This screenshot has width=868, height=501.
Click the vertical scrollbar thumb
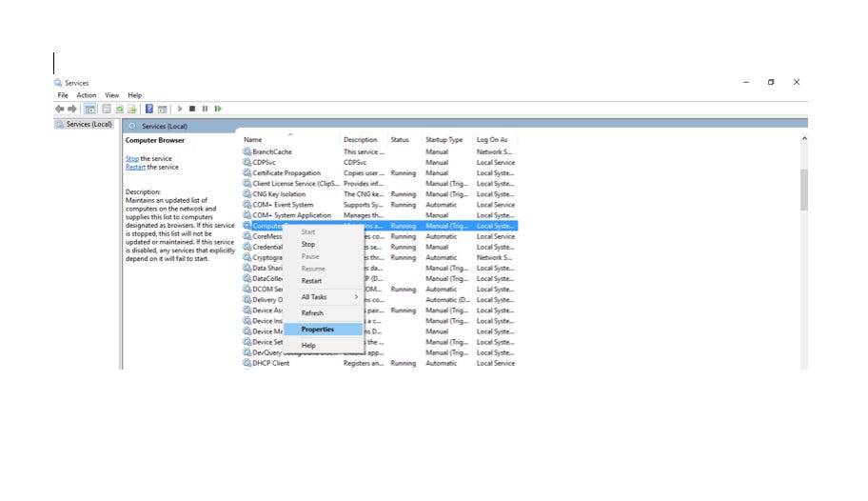point(804,190)
